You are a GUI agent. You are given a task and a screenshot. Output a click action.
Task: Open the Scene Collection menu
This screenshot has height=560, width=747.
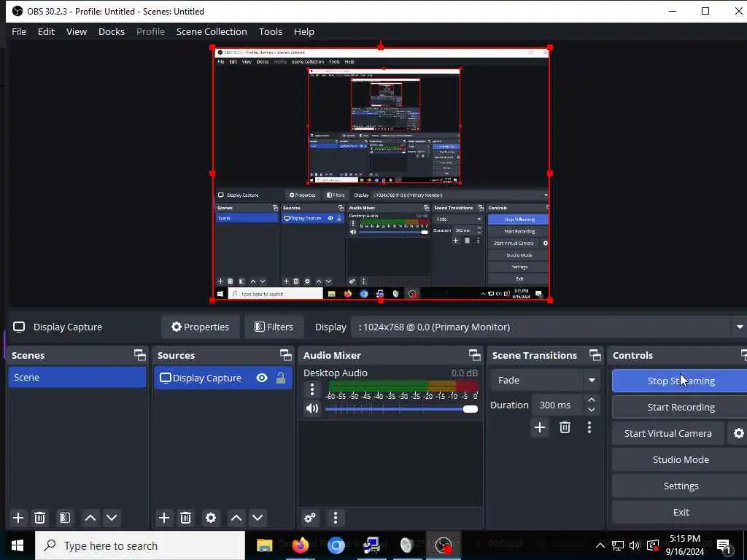(x=212, y=31)
